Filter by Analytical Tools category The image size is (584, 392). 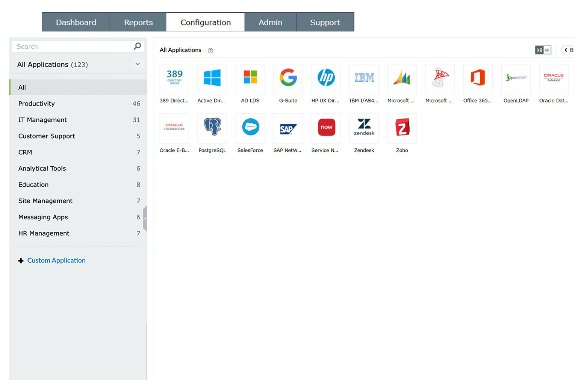pyautogui.click(x=78, y=168)
